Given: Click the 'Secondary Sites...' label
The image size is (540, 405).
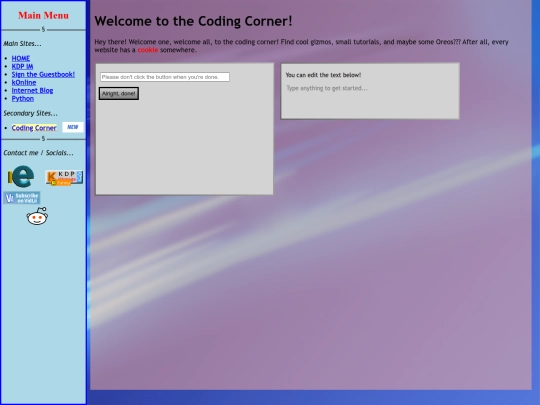Looking at the screenshot, I should (x=30, y=113).
